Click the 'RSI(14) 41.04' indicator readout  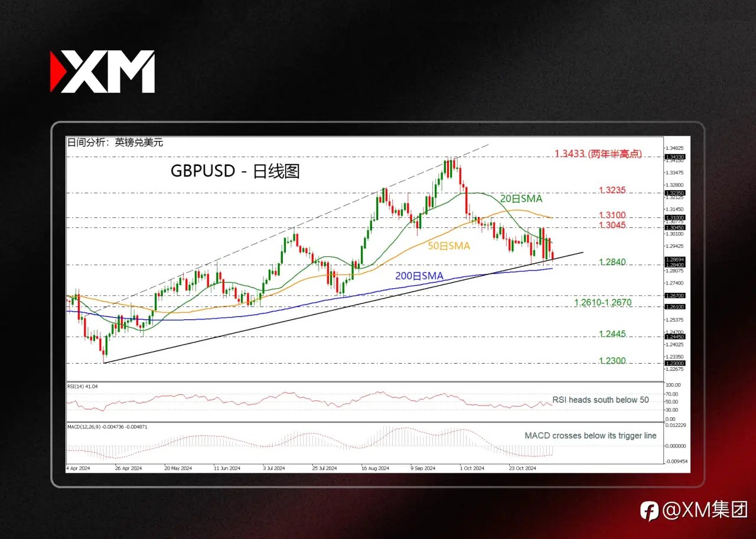click(x=83, y=386)
